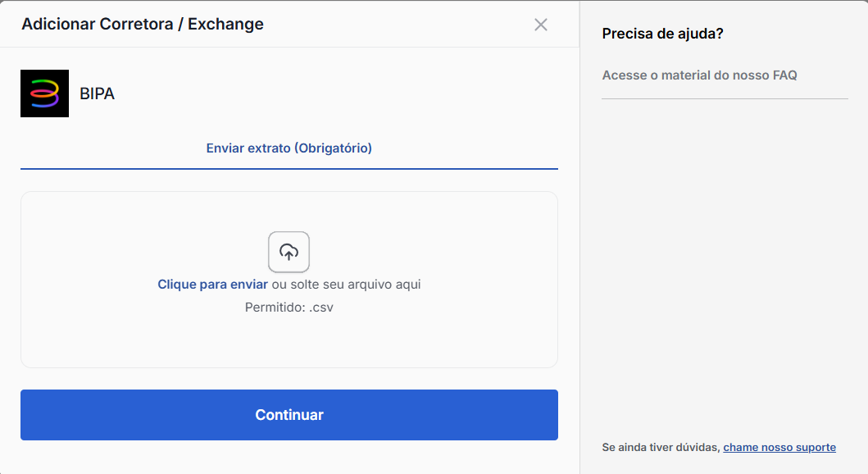Click the 'Precisa de ajuda?' heading
This screenshot has width=868, height=474.
pyautogui.click(x=662, y=34)
